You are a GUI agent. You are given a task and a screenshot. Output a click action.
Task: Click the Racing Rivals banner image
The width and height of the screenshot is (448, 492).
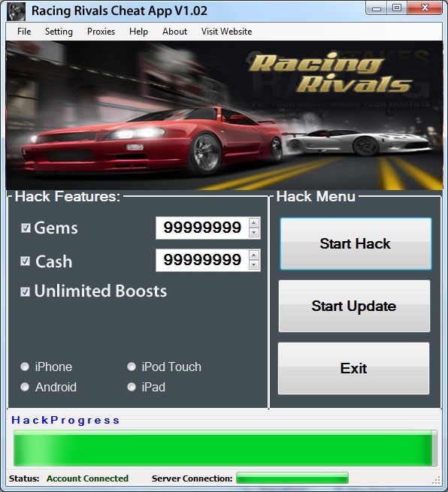coord(224,115)
